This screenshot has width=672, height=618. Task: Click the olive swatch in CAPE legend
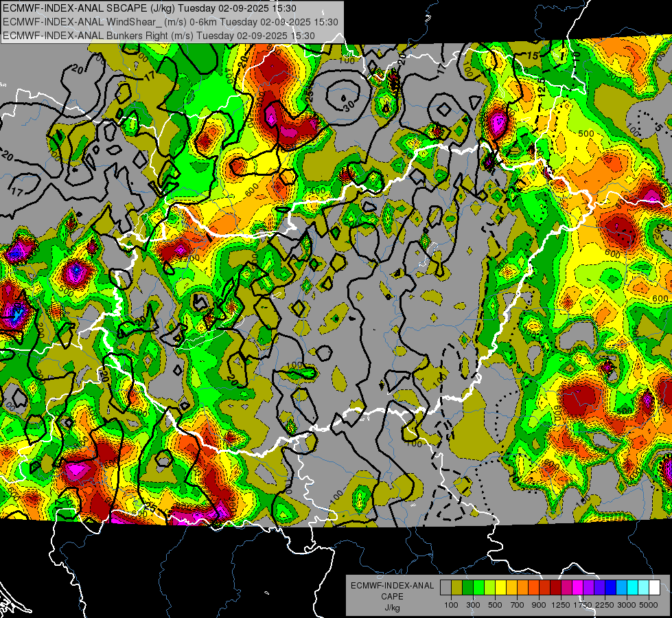(457, 587)
